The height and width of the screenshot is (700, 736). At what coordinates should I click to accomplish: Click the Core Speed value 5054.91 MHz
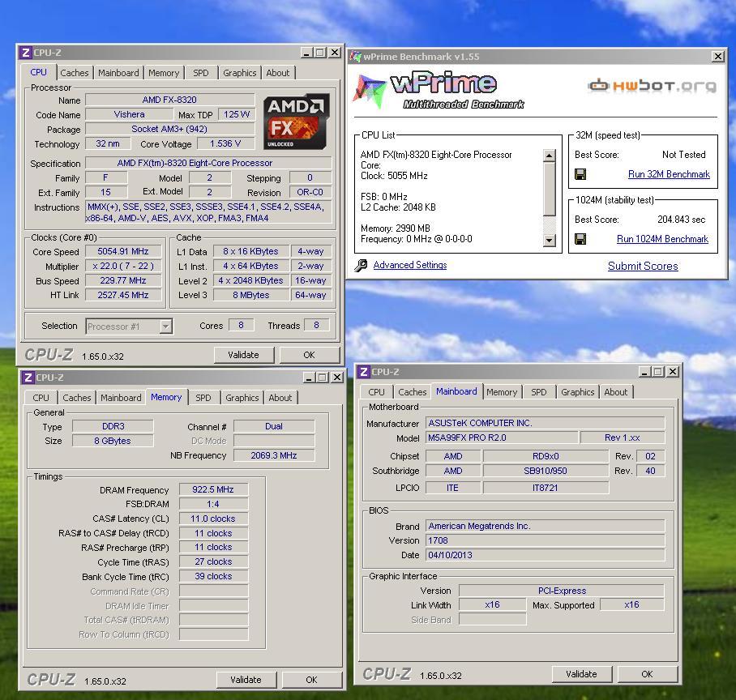click(x=123, y=251)
